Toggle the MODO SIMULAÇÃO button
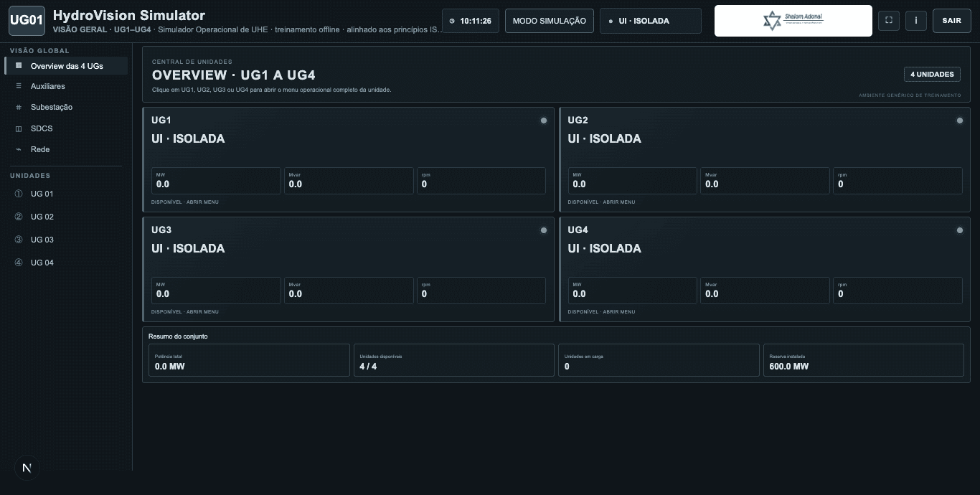980x495 pixels. click(x=550, y=21)
